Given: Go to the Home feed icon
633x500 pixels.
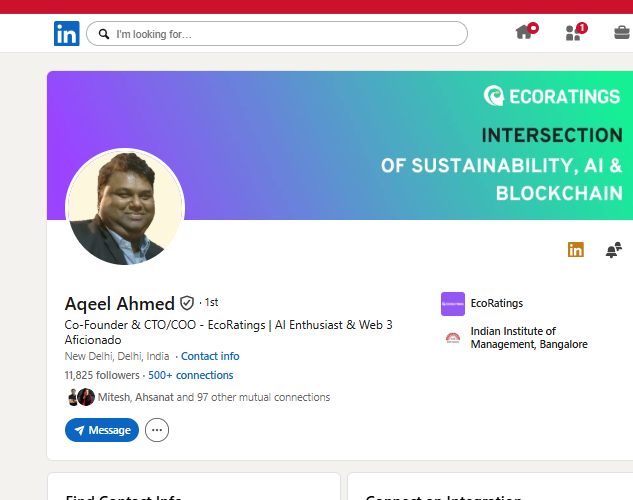Looking at the screenshot, I should coord(526,31).
